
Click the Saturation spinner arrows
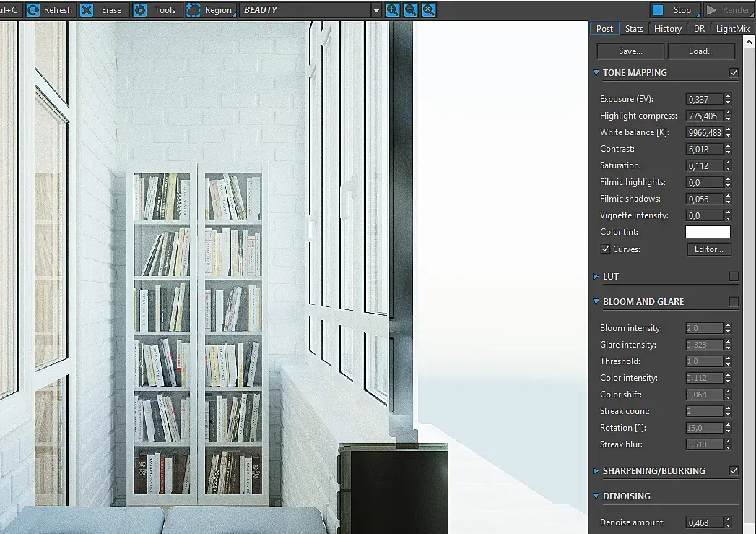click(x=728, y=165)
